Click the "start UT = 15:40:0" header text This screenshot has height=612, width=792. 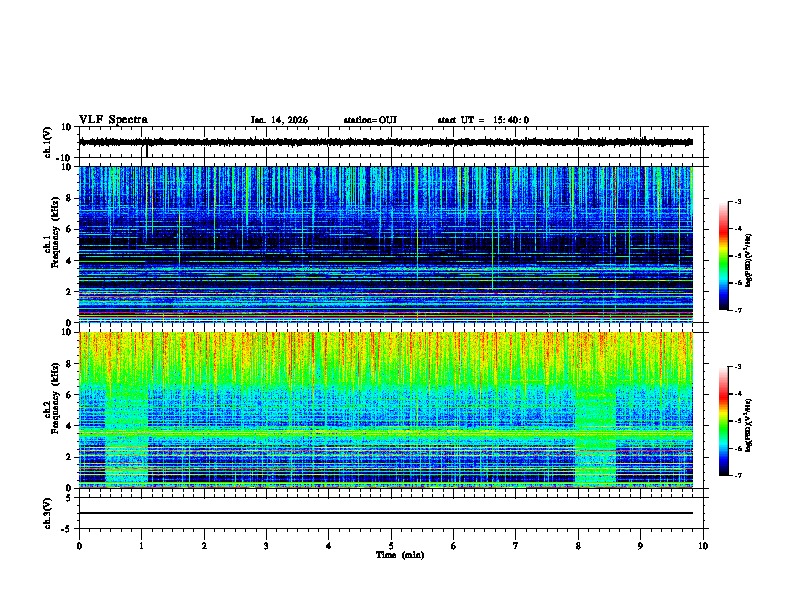(x=483, y=120)
